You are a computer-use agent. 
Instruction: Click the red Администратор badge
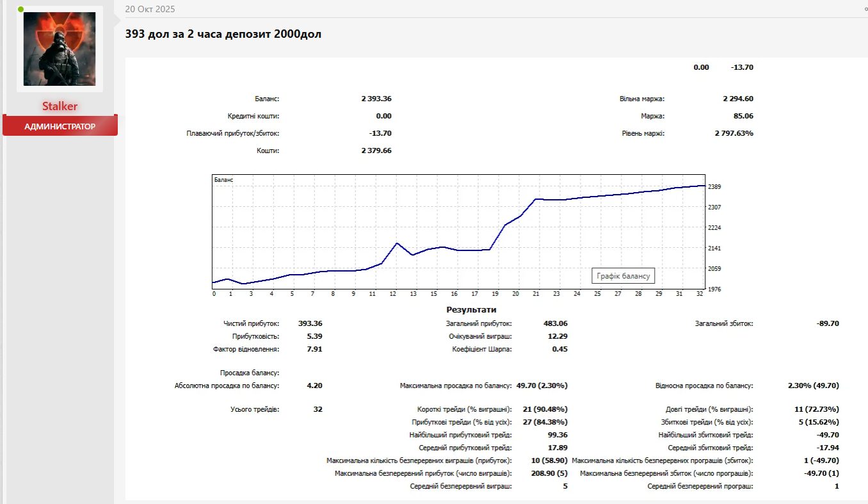[x=60, y=126]
